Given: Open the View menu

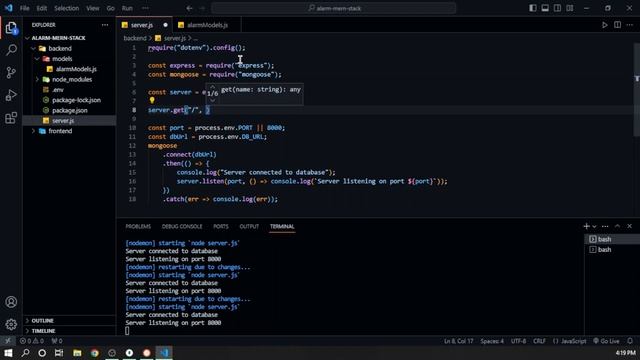Looking at the screenshot, I should [x=93, y=8].
